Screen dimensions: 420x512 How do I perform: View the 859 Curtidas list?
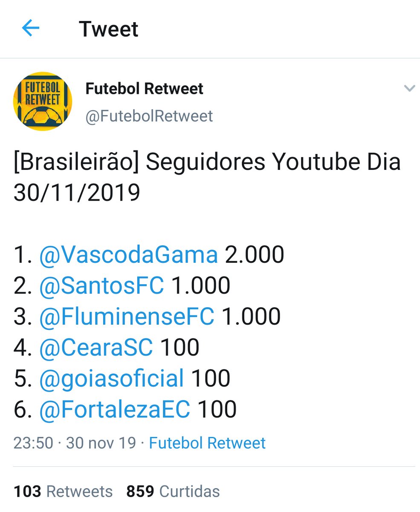tap(173, 492)
